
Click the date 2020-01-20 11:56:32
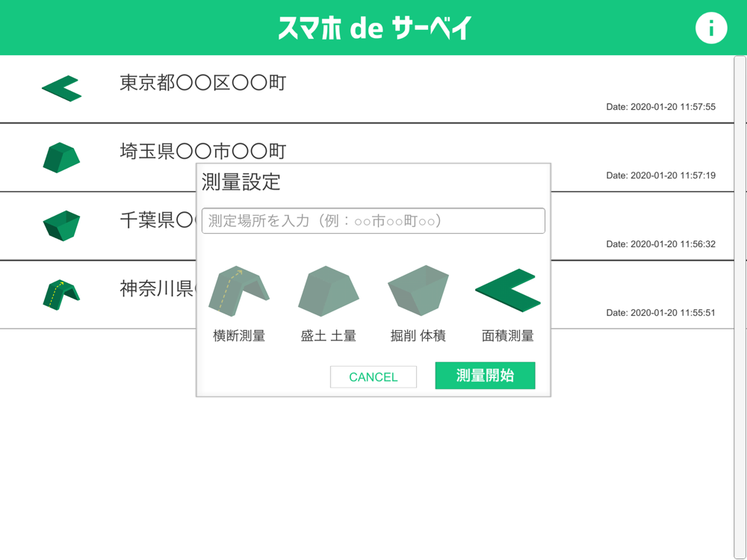pyautogui.click(x=661, y=244)
